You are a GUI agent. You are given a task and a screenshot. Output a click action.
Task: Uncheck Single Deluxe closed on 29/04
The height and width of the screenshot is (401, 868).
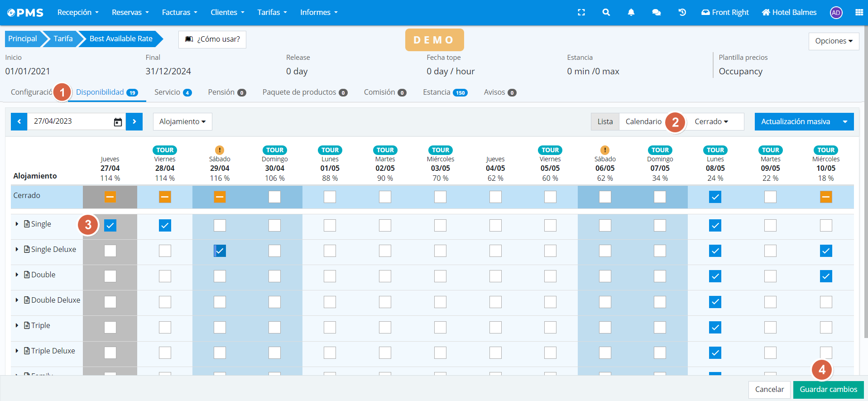220,251
